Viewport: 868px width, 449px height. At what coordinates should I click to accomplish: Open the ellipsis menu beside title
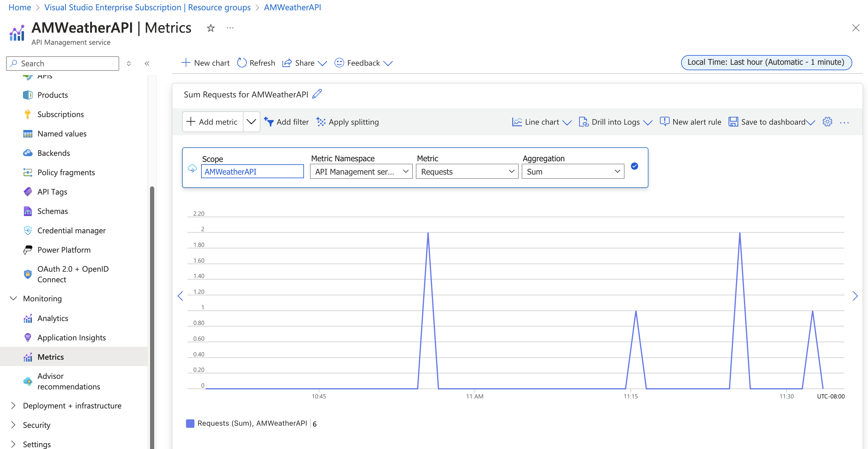[x=230, y=28]
